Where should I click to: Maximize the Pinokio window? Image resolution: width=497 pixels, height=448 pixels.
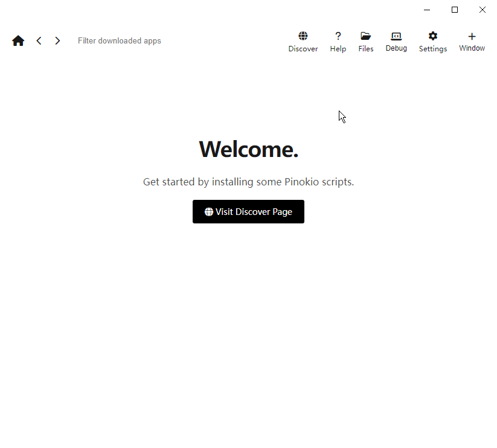(455, 10)
